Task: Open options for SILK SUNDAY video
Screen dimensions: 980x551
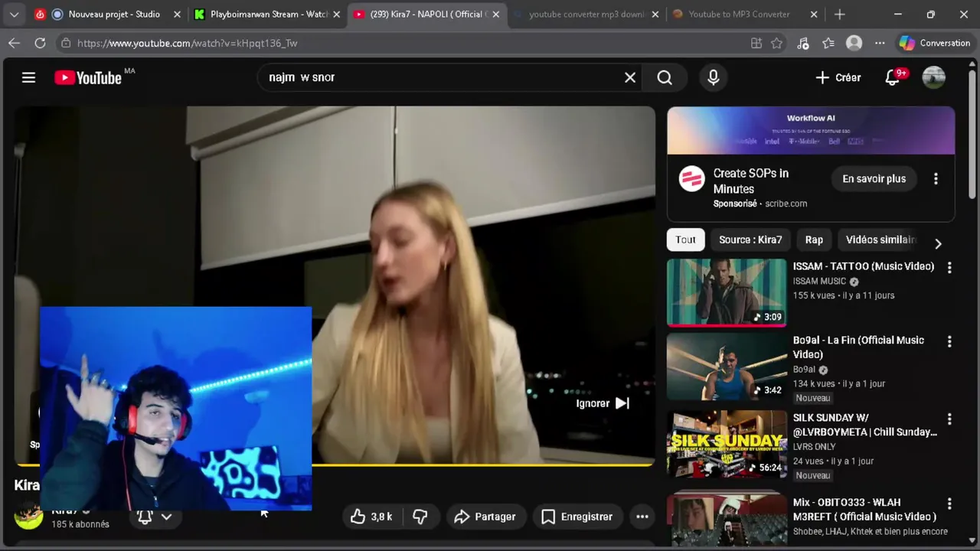Action: pos(949,419)
